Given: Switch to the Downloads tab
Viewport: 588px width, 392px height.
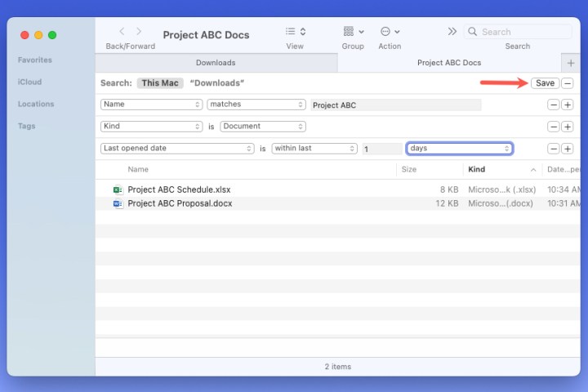Looking at the screenshot, I should (x=216, y=63).
